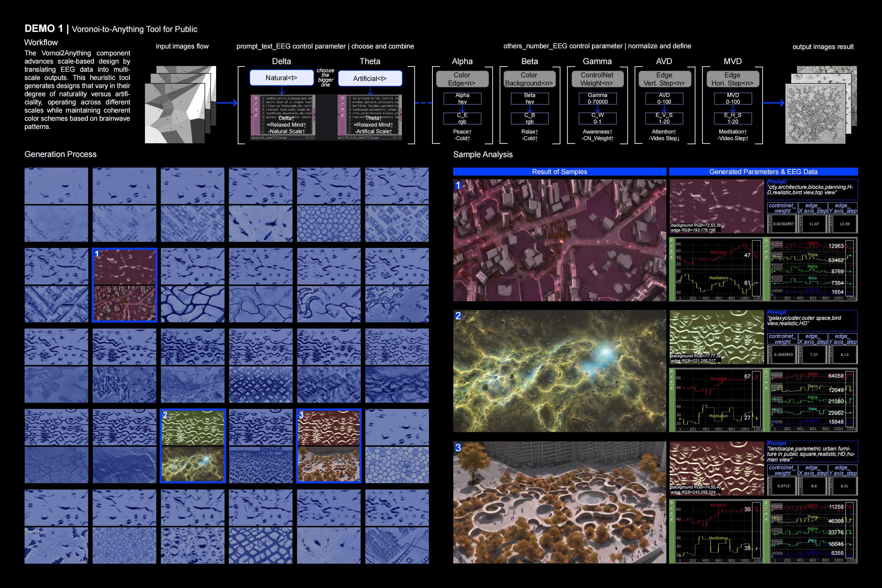The width and height of the screenshot is (882, 588).
Task: Expand plus button on natural_small2large node
Action: (313, 138)
